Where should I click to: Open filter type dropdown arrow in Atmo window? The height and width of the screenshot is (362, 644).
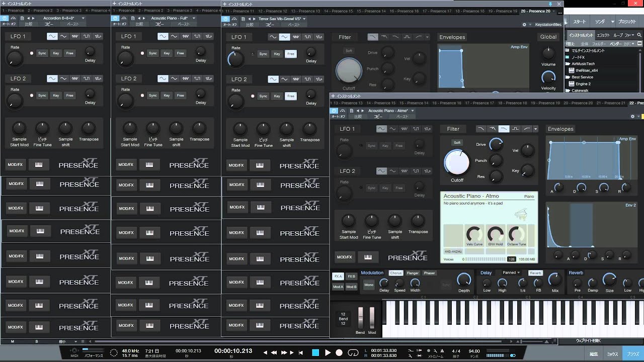click(535, 129)
